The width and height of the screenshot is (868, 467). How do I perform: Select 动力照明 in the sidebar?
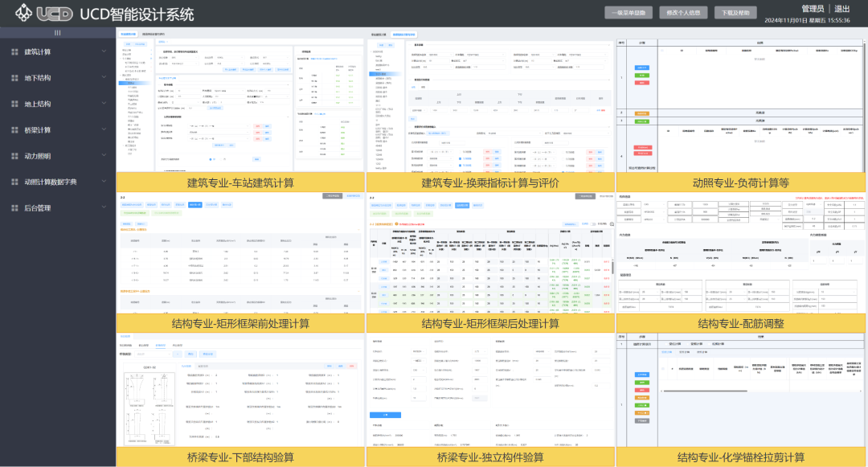tap(38, 156)
